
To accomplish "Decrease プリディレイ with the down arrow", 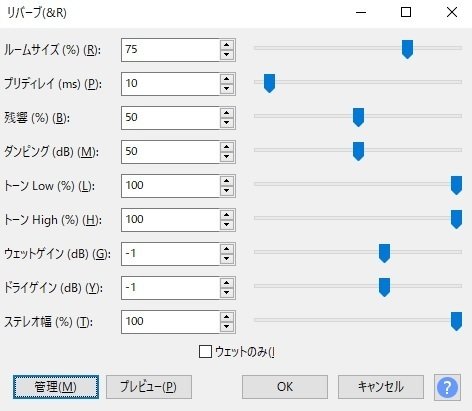I will tap(227, 89).
